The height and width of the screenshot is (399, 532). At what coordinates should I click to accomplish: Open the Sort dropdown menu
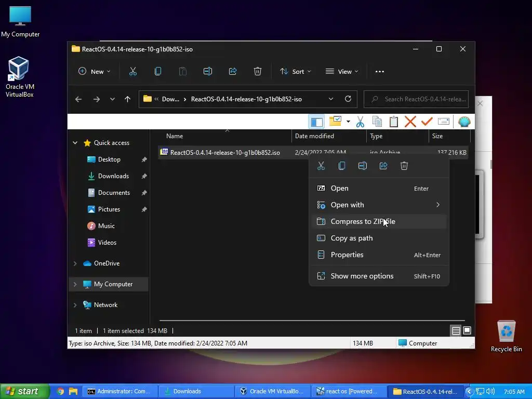pyautogui.click(x=295, y=71)
